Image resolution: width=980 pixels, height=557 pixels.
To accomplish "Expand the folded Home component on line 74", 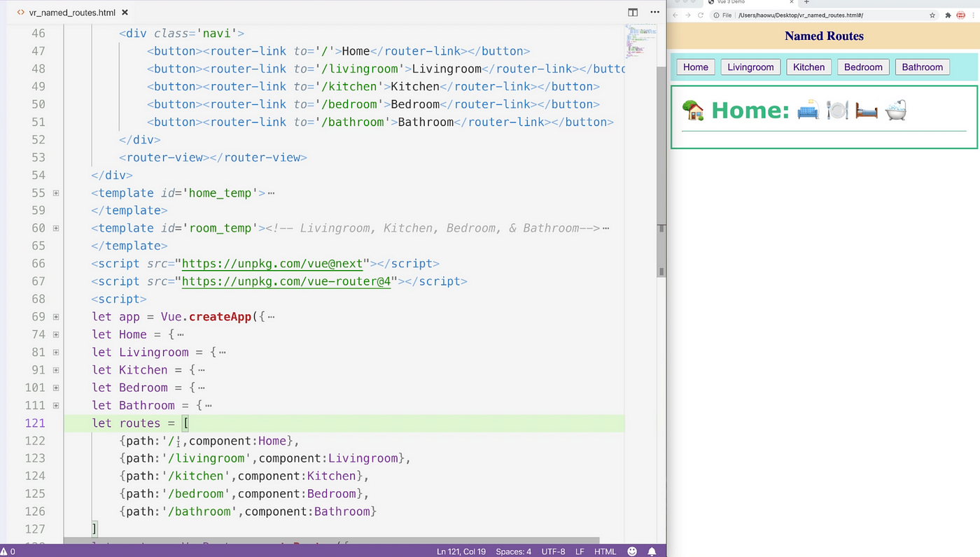I will pos(56,334).
